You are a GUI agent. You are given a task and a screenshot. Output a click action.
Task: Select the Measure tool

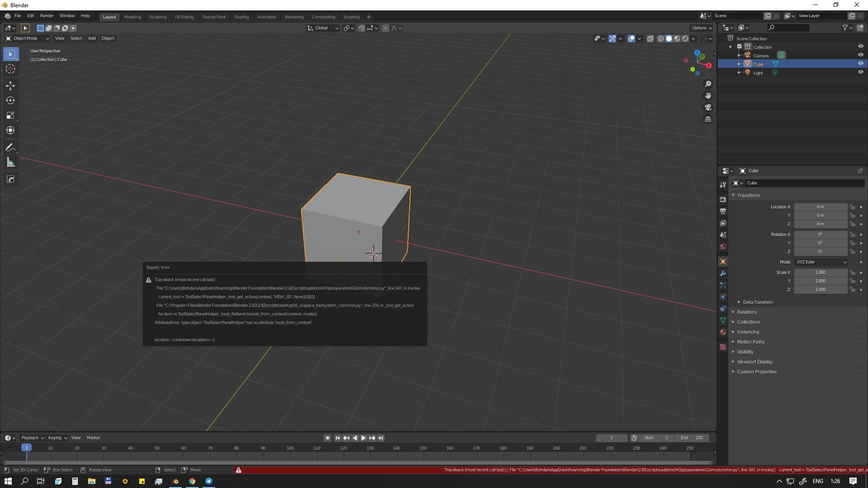10,163
